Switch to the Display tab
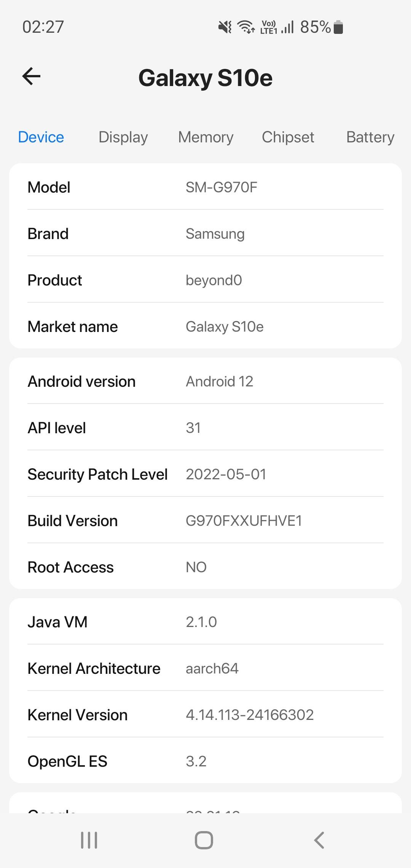The image size is (411, 868). pos(123,137)
